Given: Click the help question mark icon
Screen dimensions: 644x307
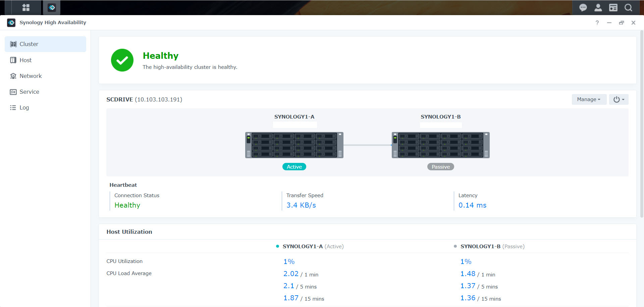Looking at the screenshot, I should pyautogui.click(x=597, y=23).
